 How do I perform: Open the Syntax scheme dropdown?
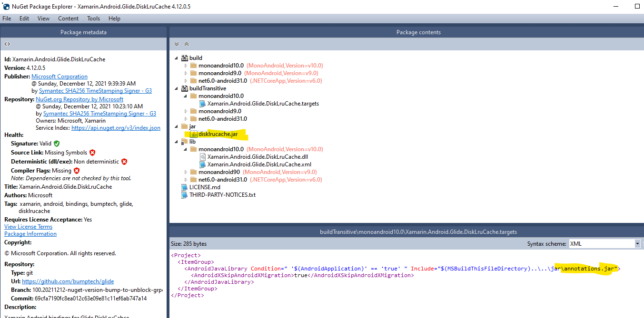tap(637, 243)
